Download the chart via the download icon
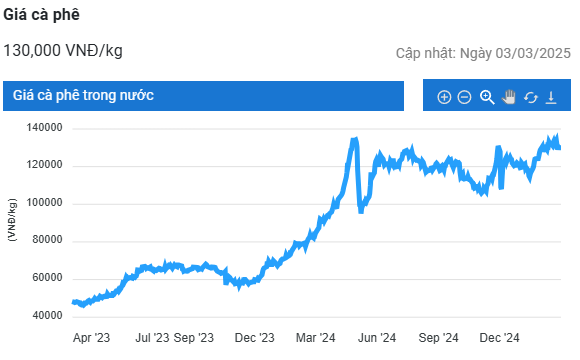The image size is (580, 360). click(x=551, y=98)
